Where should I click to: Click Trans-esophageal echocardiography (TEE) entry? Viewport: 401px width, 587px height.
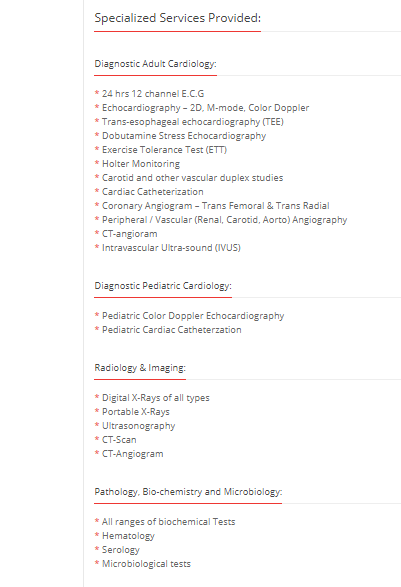coord(193,122)
